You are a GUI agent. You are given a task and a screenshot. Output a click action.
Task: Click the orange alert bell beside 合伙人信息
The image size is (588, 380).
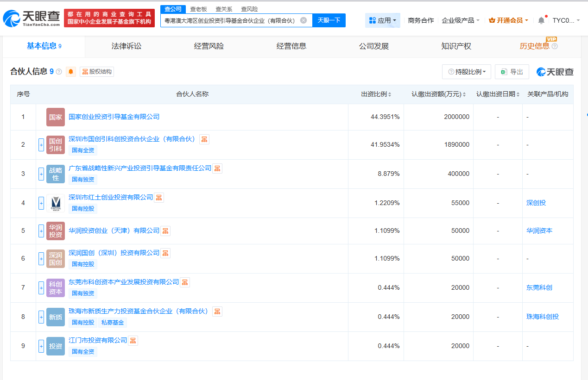pos(71,72)
